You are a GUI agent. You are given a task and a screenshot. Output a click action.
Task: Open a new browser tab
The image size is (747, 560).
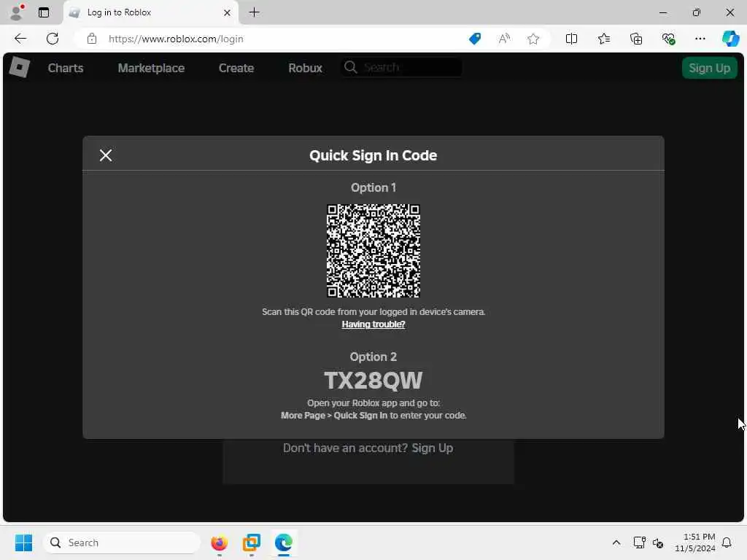point(255,12)
